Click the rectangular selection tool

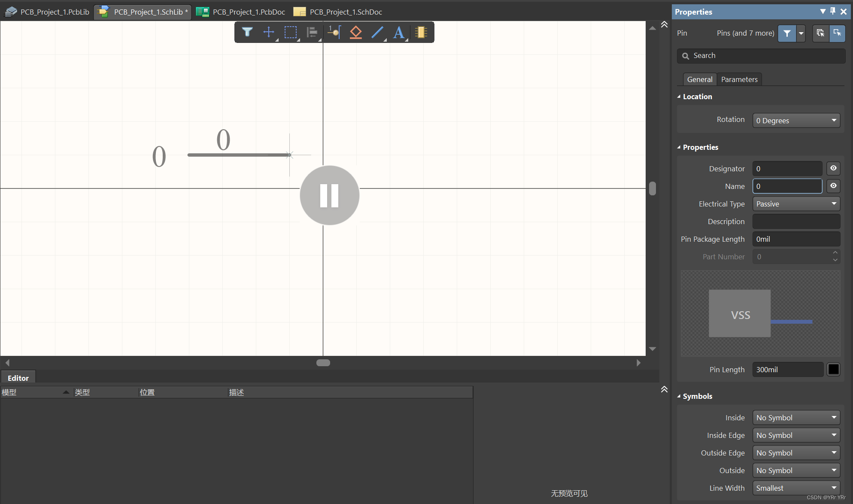point(289,32)
